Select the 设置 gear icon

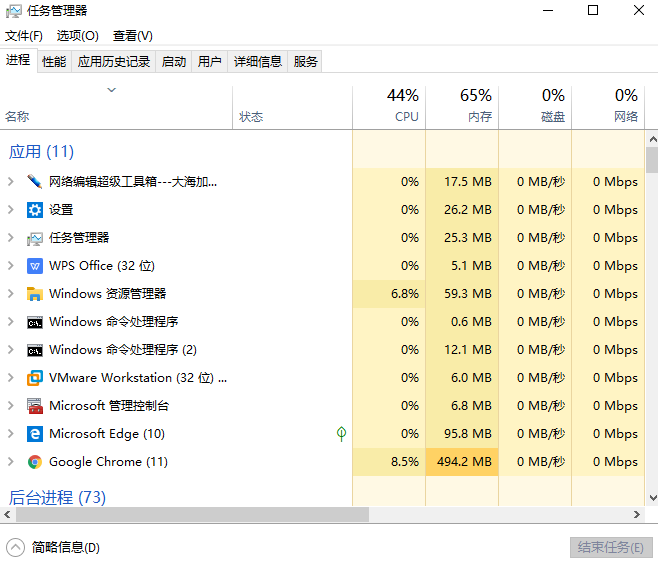tap(35, 210)
